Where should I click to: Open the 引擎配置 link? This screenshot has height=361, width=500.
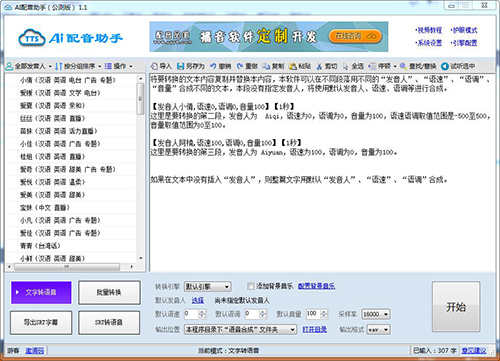[x=464, y=43]
